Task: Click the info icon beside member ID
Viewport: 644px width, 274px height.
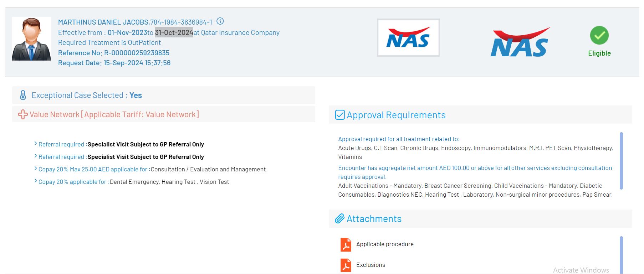Action: click(x=220, y=21)
